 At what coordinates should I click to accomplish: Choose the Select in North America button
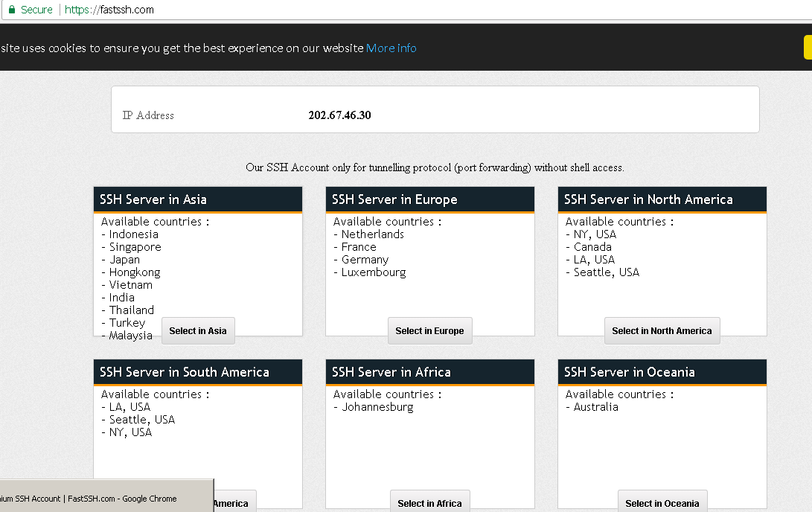pos(662,331)
